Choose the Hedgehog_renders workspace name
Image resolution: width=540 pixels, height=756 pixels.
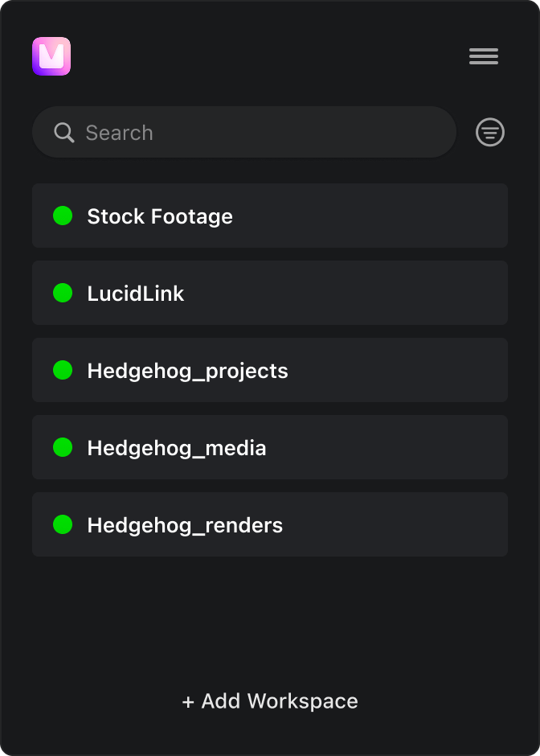pyautogui.click(x=185, y=525)
